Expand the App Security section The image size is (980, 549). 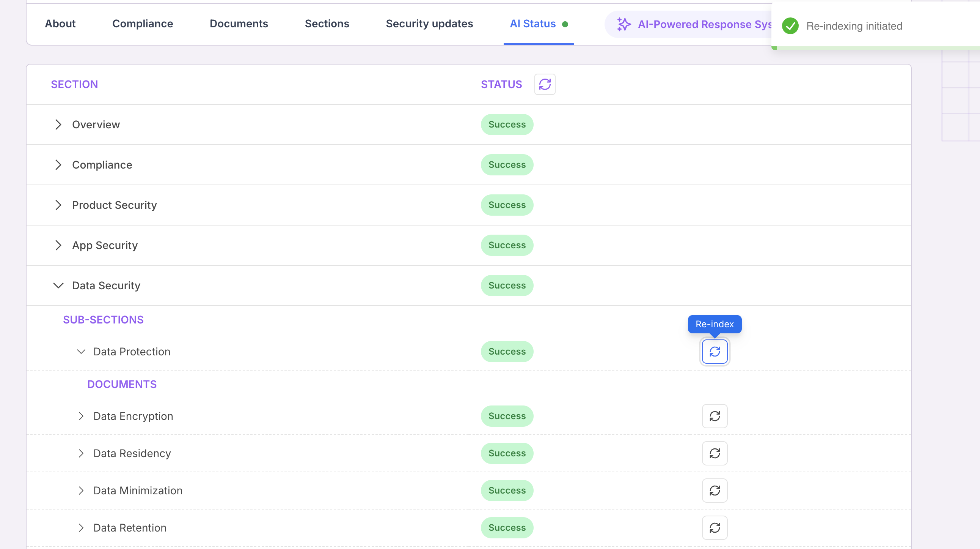point(58,245)
